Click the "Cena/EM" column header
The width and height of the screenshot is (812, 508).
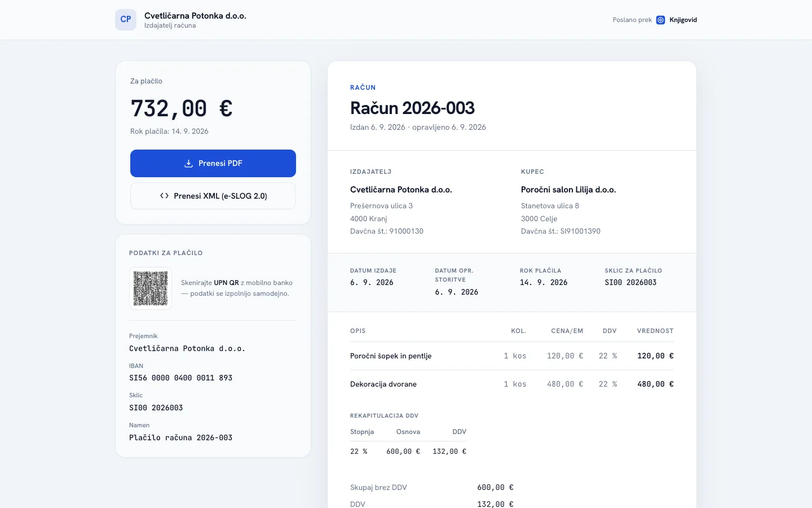(x=567, y=331)
